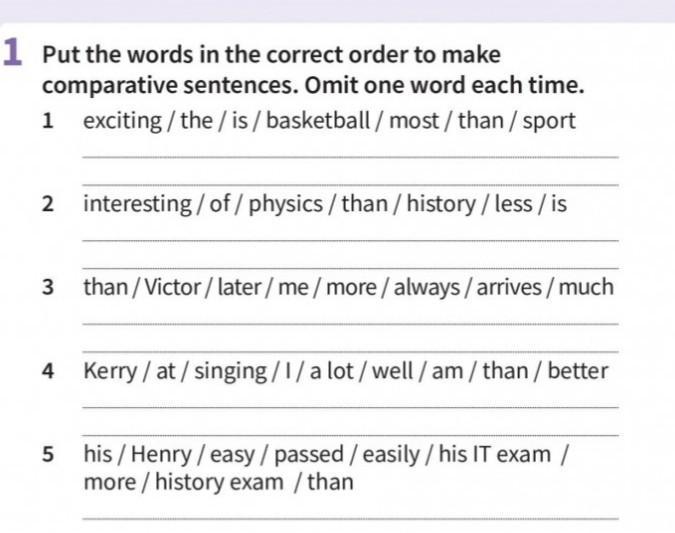
Task: Click the answer line under question 5
Action: [350, 519]
